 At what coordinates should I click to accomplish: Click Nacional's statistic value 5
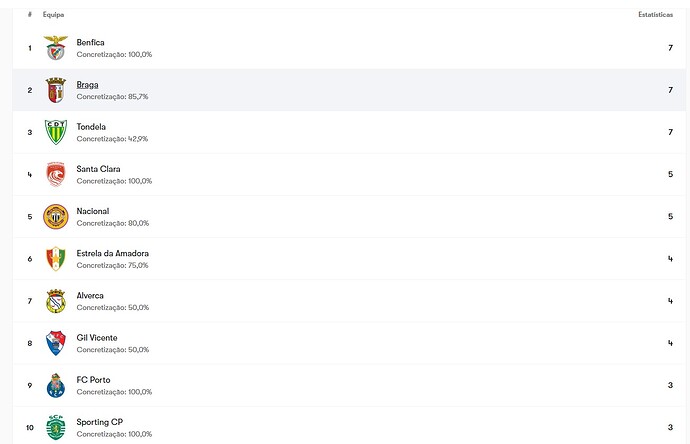(x=670, y=216)
